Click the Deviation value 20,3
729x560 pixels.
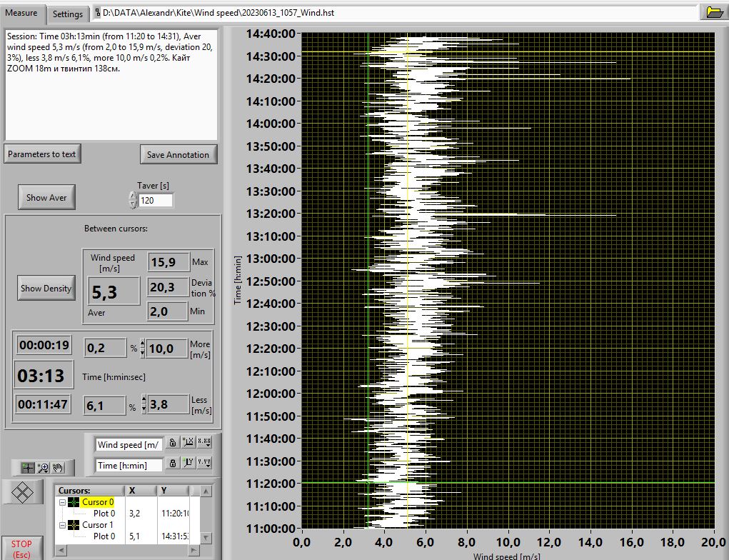point(168,287)
